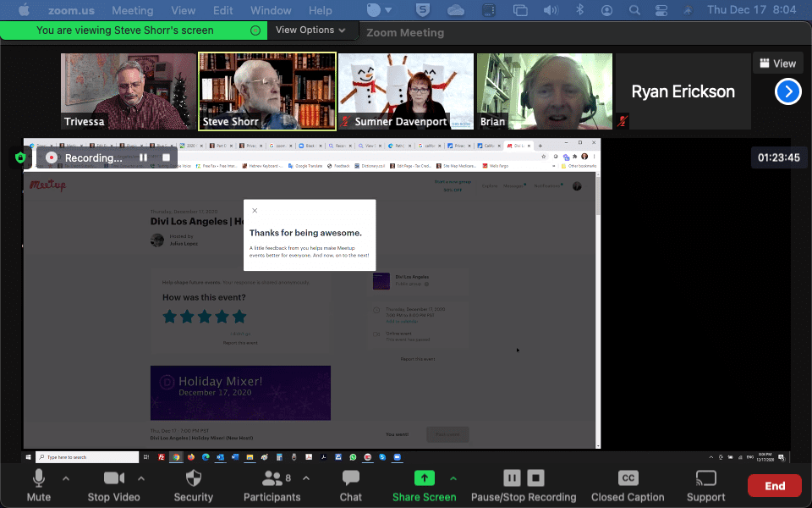This screenshot has width=812, height=508.
Task: Open the Window menu in menu bar
Action: click(x=271, y=10)
